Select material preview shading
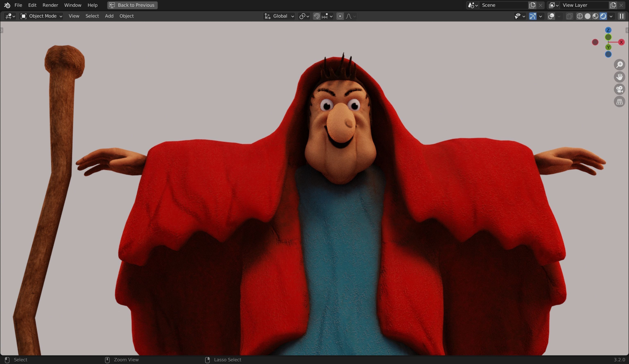 [595, 16]
